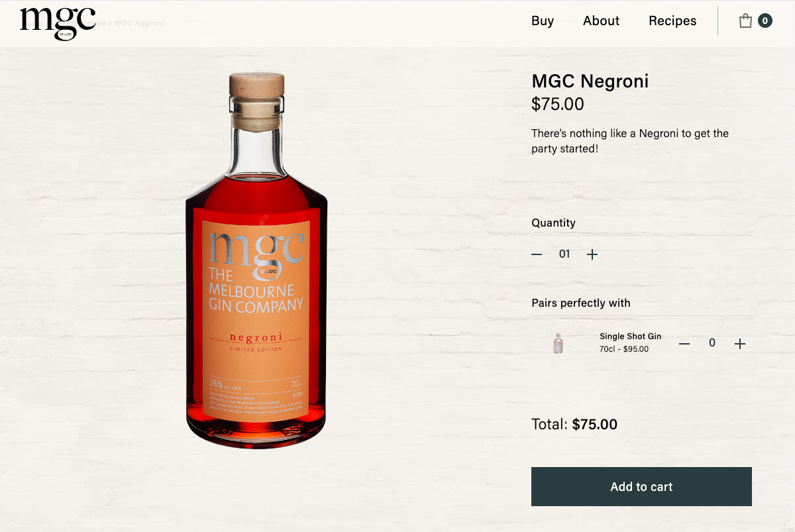Go to the About page

pos(601,21)
